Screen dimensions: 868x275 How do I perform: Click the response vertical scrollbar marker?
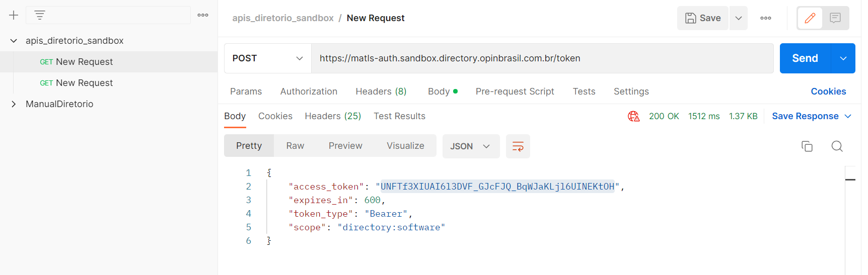point(850,179)
